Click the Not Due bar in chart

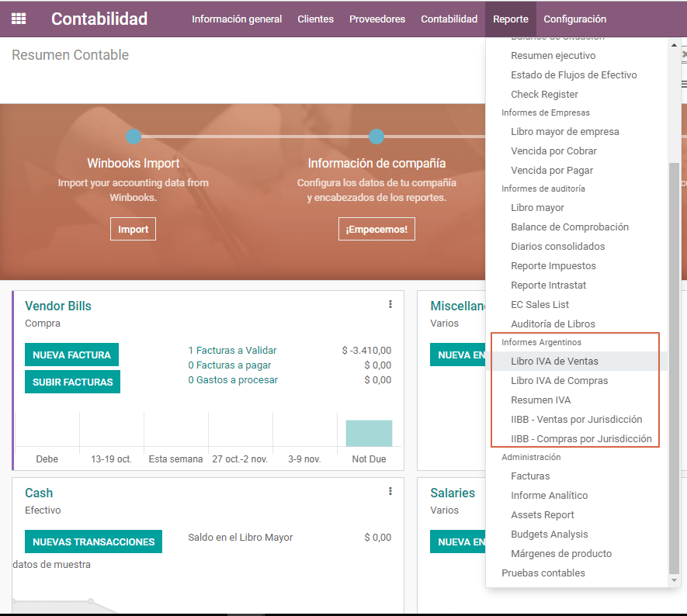pyautogui.click(x=369, y=433)
